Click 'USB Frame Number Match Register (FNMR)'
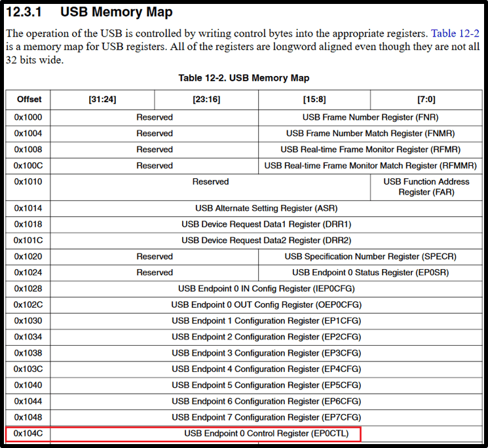Viewport: 488px width, 448px height. (x=370, y=134)
